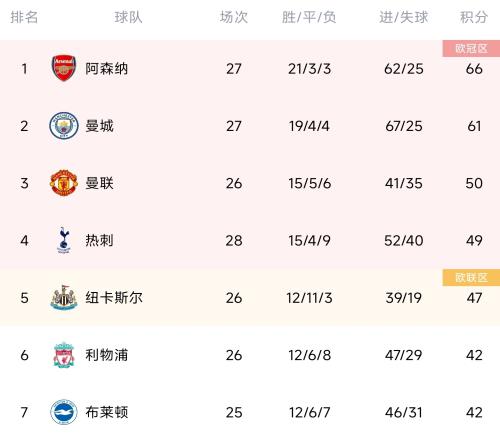
Task: Select the 胜/平/负 column header
Action: [x=309, y=17]
